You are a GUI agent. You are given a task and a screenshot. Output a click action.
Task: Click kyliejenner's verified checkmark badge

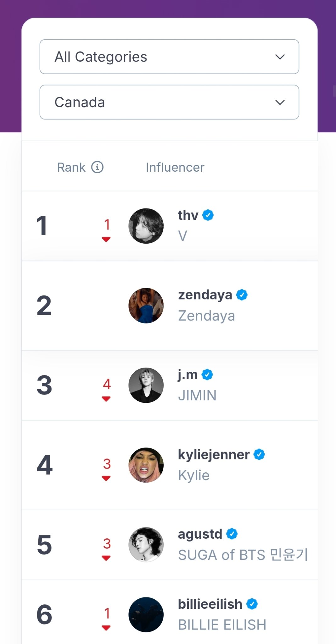click(259, 454)
